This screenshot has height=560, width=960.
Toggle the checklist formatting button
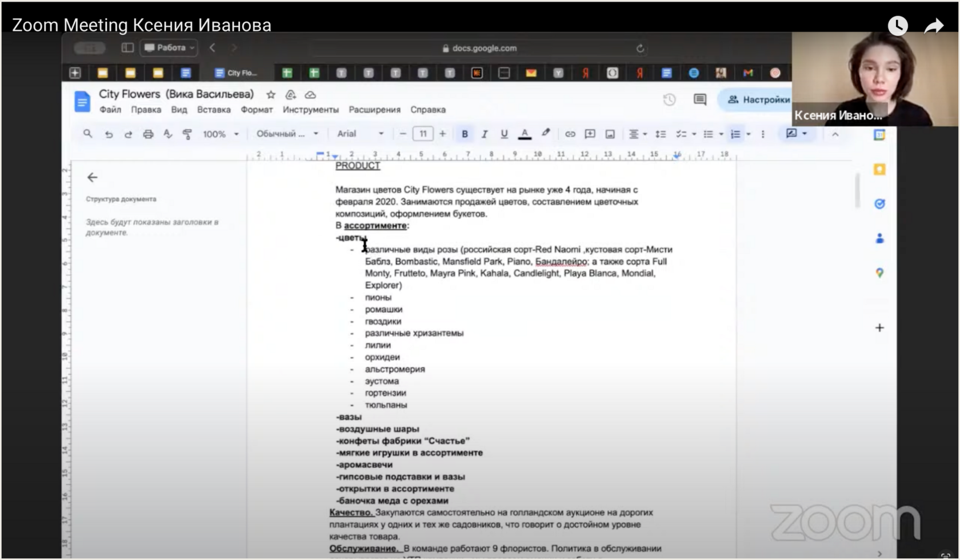coord(681,134)
